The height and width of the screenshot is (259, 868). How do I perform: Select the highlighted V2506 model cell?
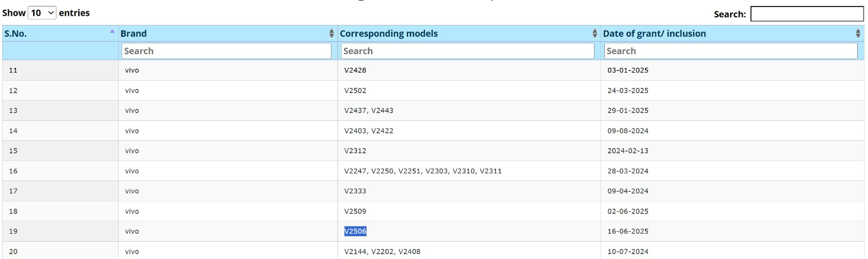(x=355, y=231)
